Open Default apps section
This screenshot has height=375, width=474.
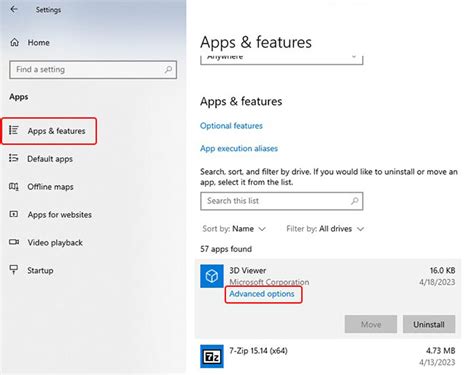pos(50,159)
